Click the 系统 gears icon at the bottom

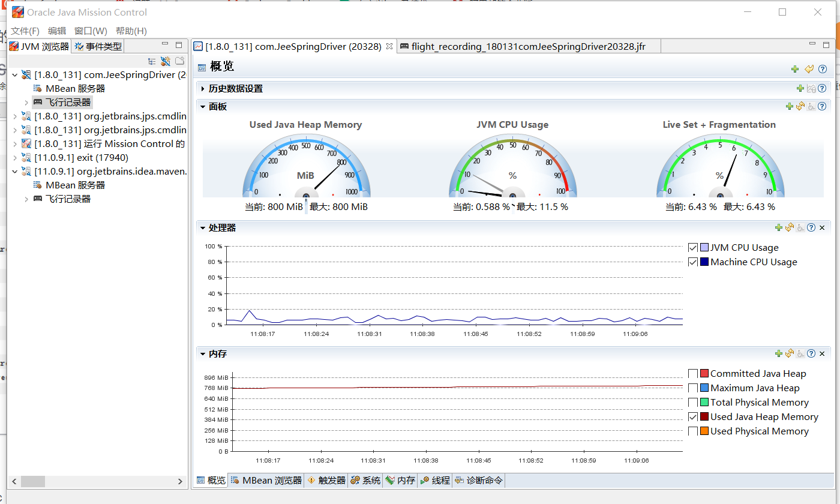click(355, 480)
